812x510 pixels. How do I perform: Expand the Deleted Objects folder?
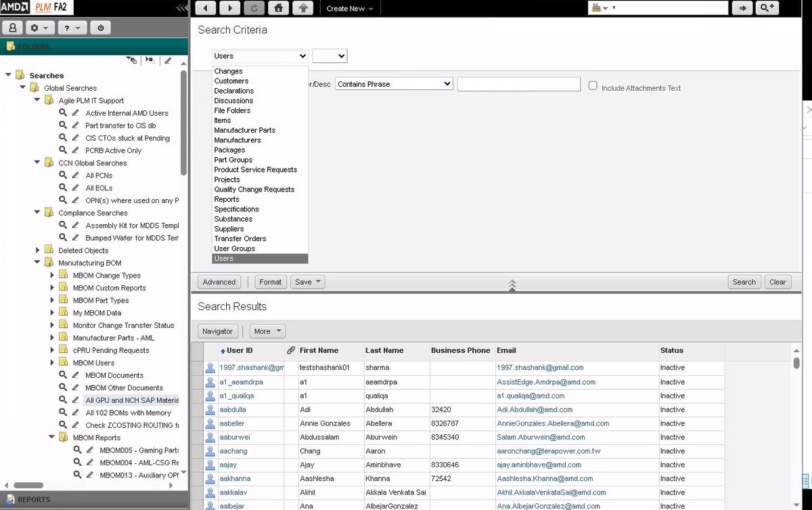pos(38,250)
